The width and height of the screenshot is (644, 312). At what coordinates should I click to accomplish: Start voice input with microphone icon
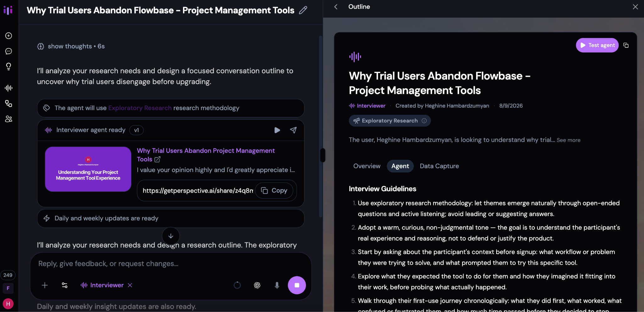[x=277, y=285]
